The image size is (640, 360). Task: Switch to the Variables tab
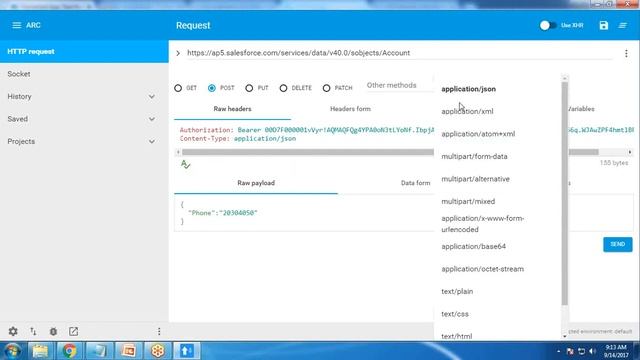(x=581, y=109)
